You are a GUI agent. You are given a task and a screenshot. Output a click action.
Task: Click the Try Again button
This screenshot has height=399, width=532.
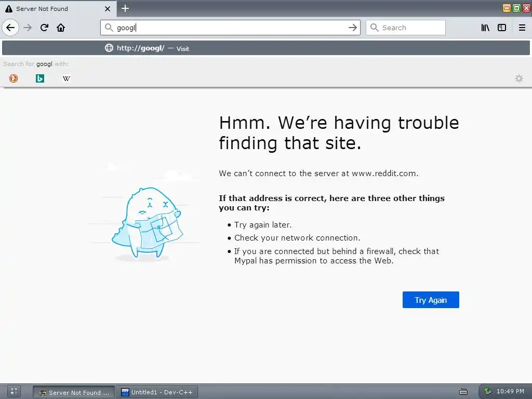(431, 300)
